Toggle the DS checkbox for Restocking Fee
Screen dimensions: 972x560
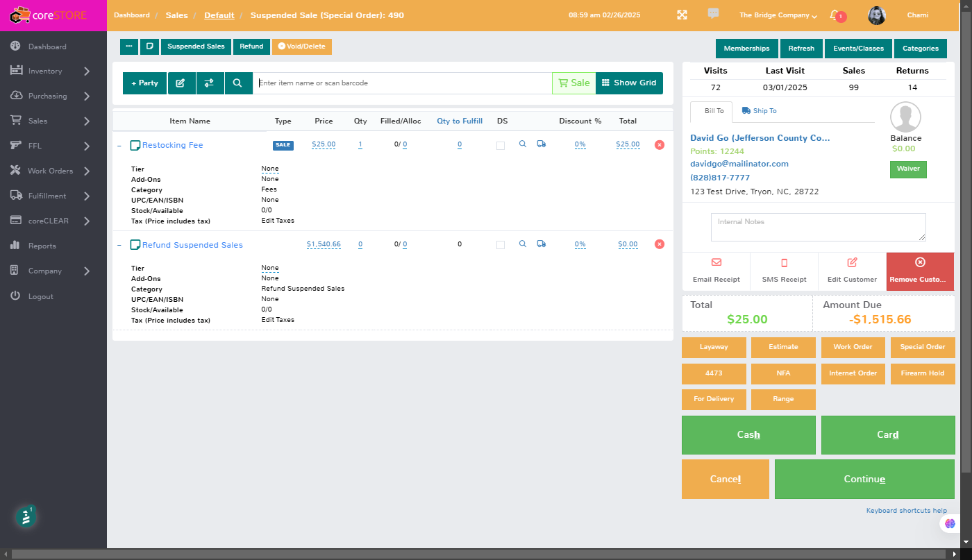501,145
